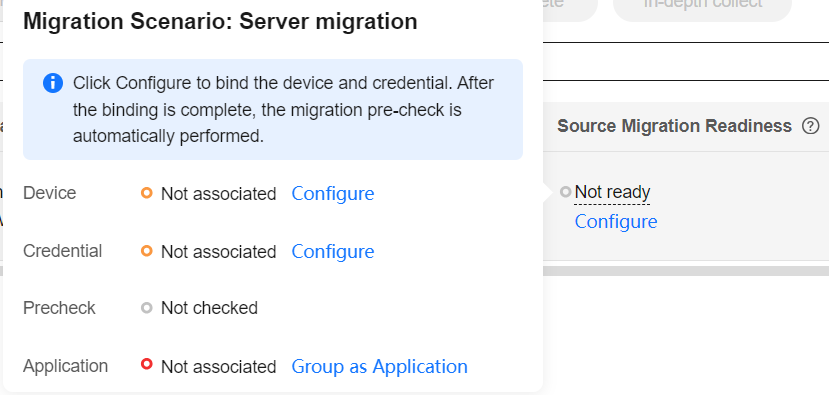
Task: Open Configure link for Device
Action: [333, 194]
